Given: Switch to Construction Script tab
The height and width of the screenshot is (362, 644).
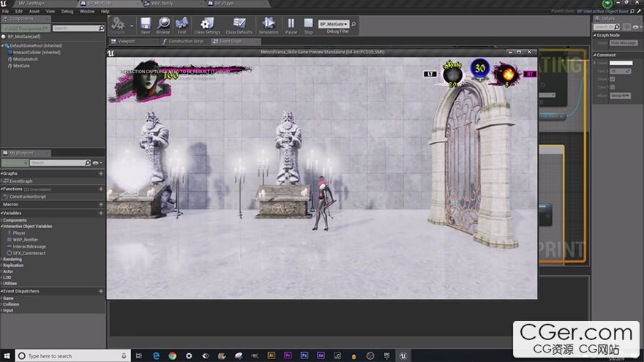Looking at the screenshot, I should 185,42.
